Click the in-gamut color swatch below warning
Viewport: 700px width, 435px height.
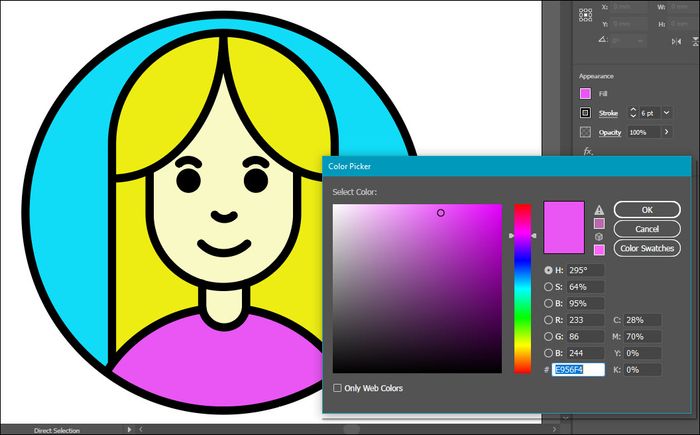[599, 223]
